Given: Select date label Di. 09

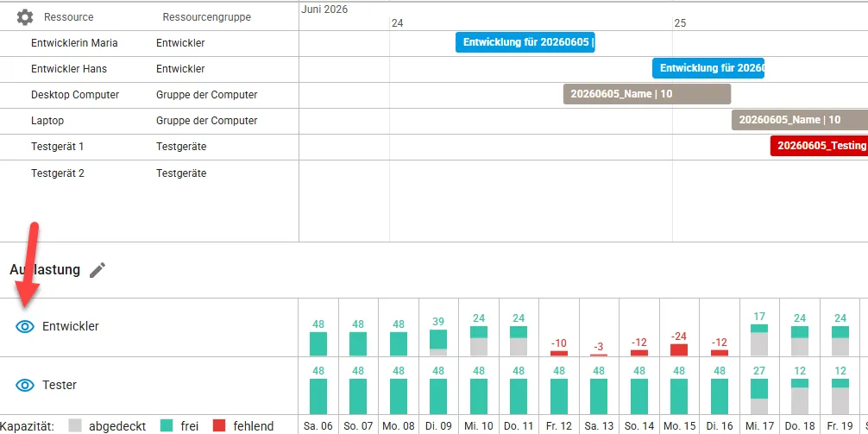Looking at the screenshot, I should [438, 427].
